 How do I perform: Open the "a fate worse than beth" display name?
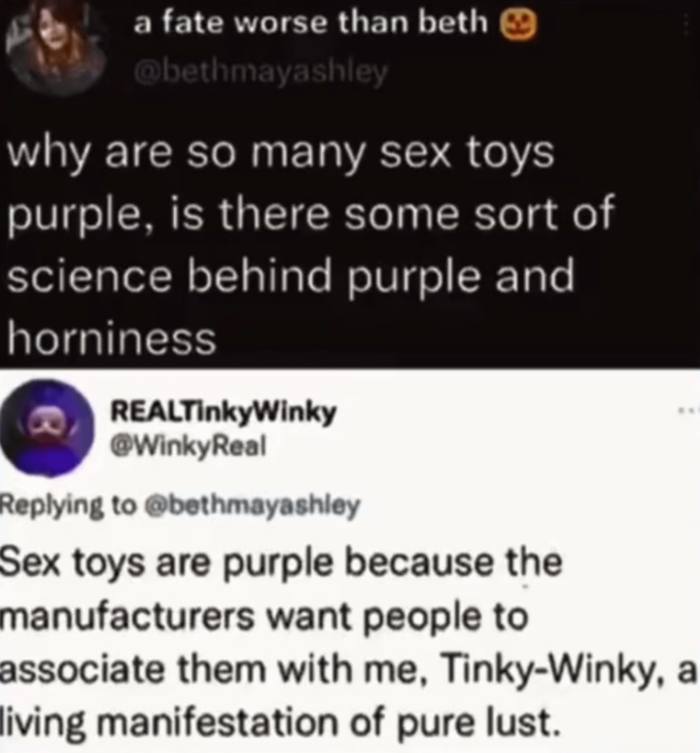(310, 24)
